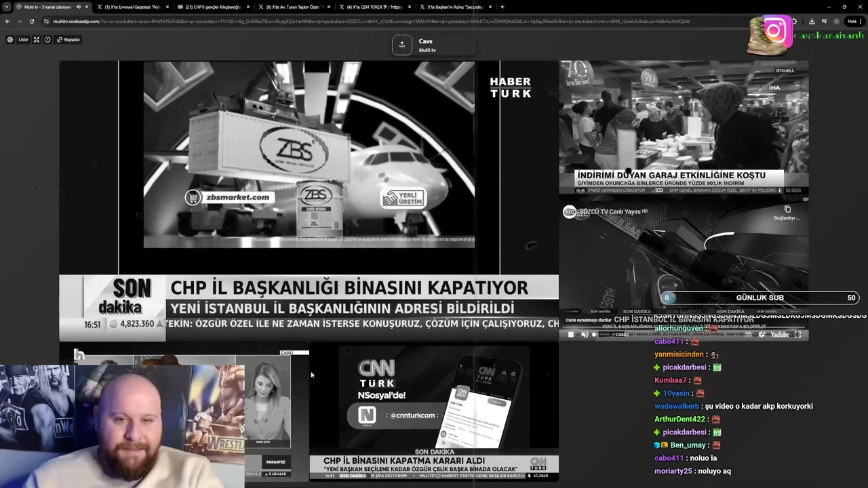The image size is (868, 488).
Task: Click the zbsmarket.com text in advert
Action: point(237,197)
